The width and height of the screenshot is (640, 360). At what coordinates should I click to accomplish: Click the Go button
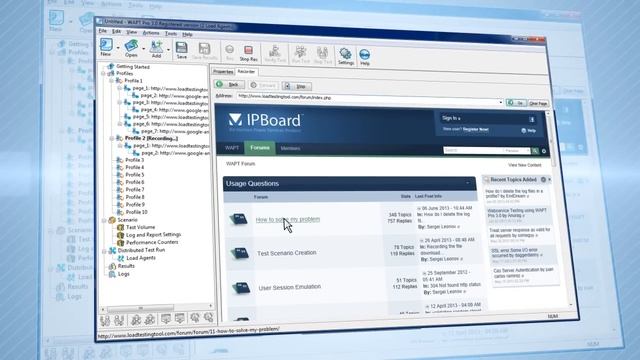click(516, 103)
